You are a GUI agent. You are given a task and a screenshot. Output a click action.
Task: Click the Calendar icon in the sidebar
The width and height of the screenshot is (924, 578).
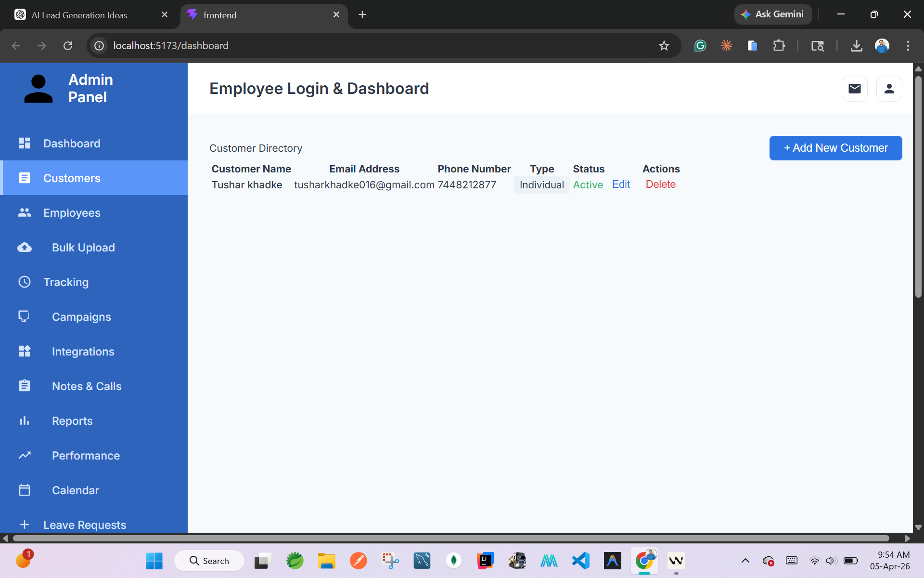click(x=25, y=490)
